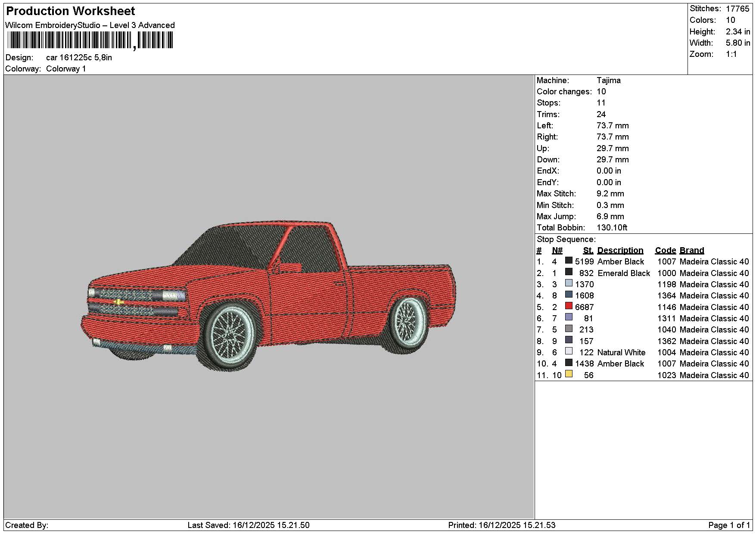The height and width of the screenshot is (534, 756).
Task: Click the Trims value 24
Action: click(x=601, y=115)
